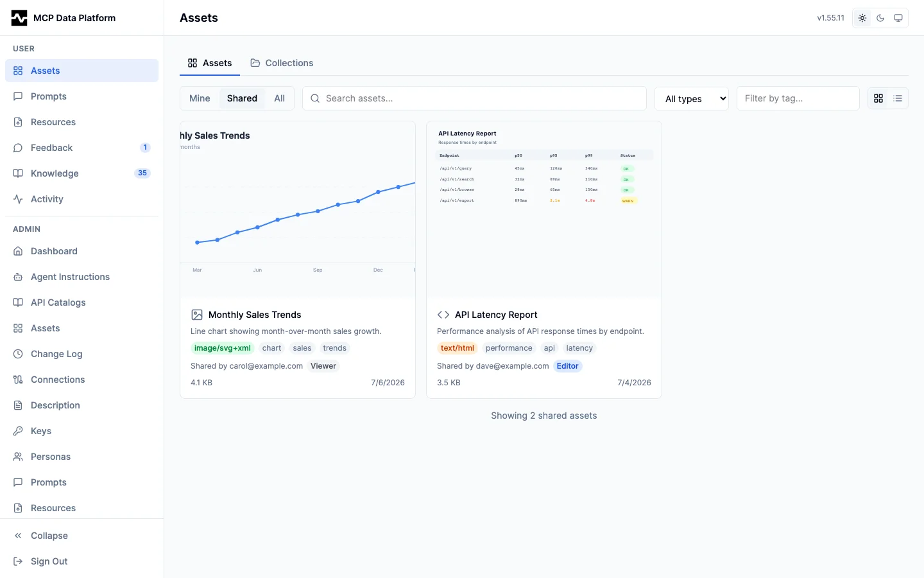
Task: Switch to dark theme moon icon
Action: tap(880, 18)
